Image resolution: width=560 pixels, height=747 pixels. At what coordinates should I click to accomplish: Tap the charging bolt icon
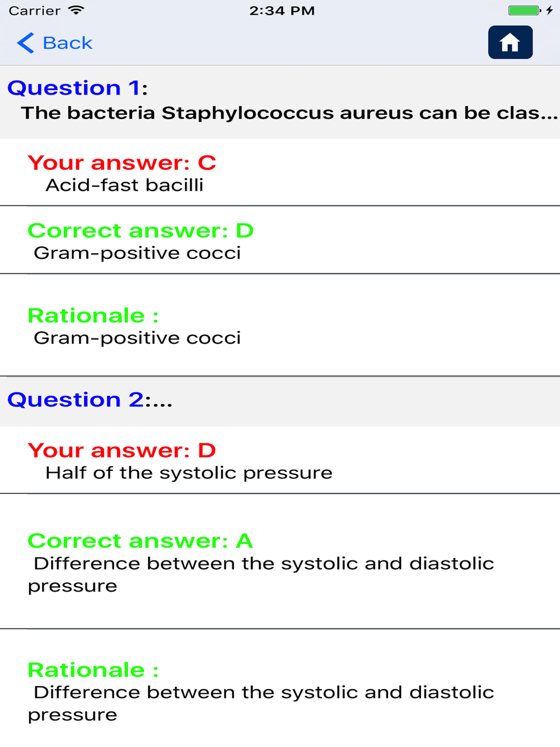tap(549, 10)
